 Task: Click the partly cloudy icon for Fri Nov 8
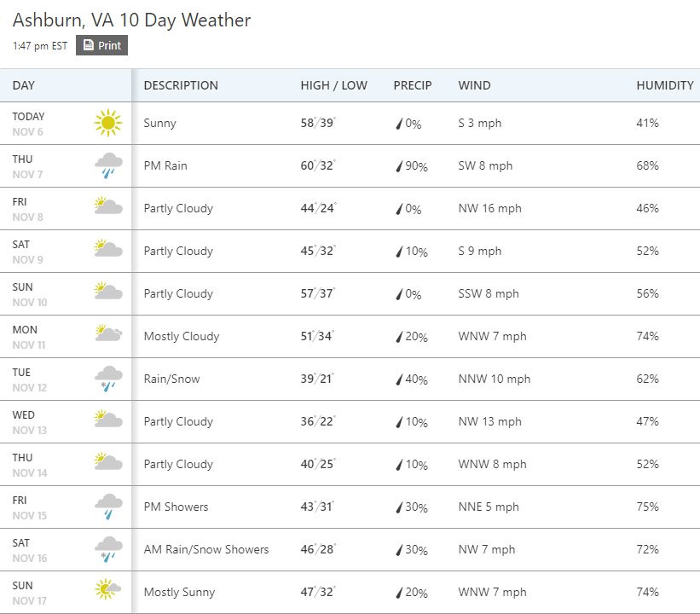[108, 206]
